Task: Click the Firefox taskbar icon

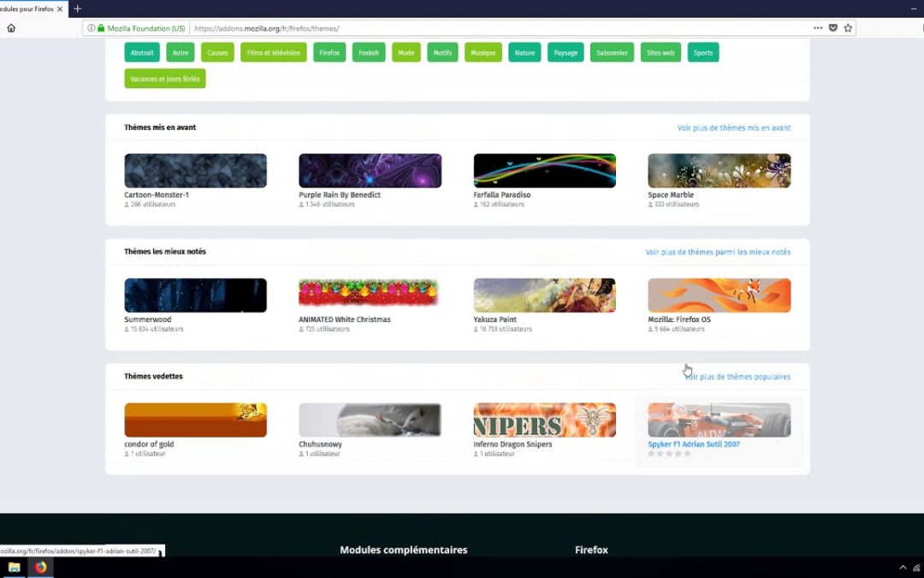Action: tap(40, 568)
